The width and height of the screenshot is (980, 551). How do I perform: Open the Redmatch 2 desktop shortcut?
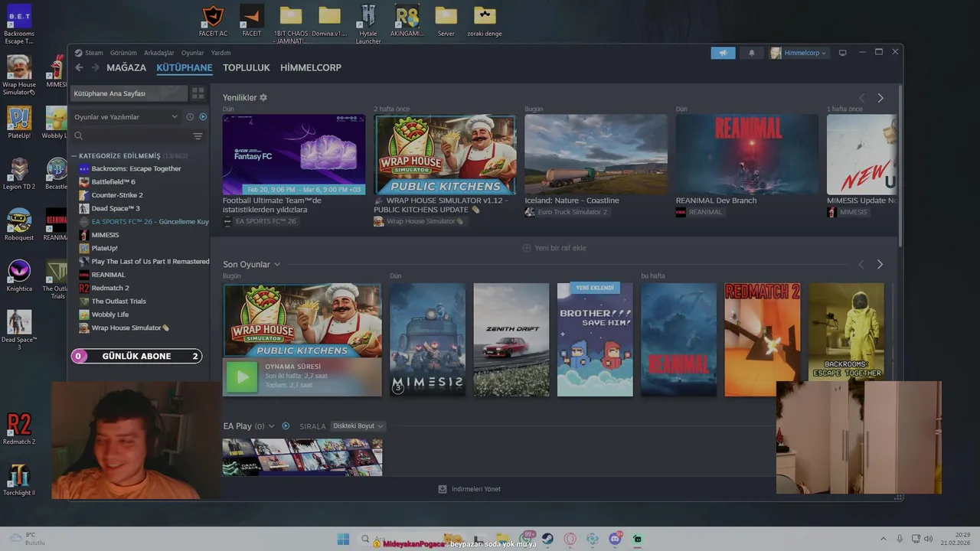[x=18, y=429]
